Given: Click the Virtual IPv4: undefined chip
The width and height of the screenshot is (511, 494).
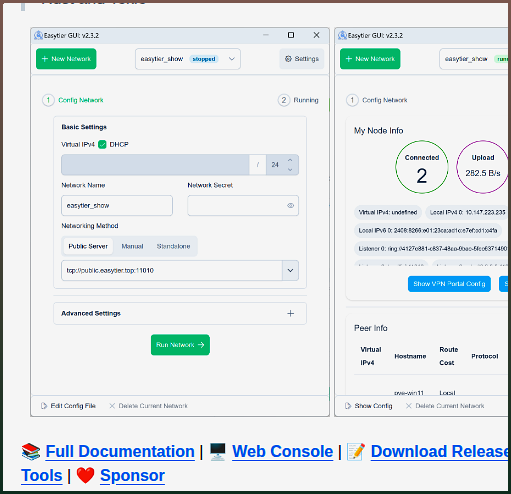Looking at the screenshot, I should click(388, 212).
